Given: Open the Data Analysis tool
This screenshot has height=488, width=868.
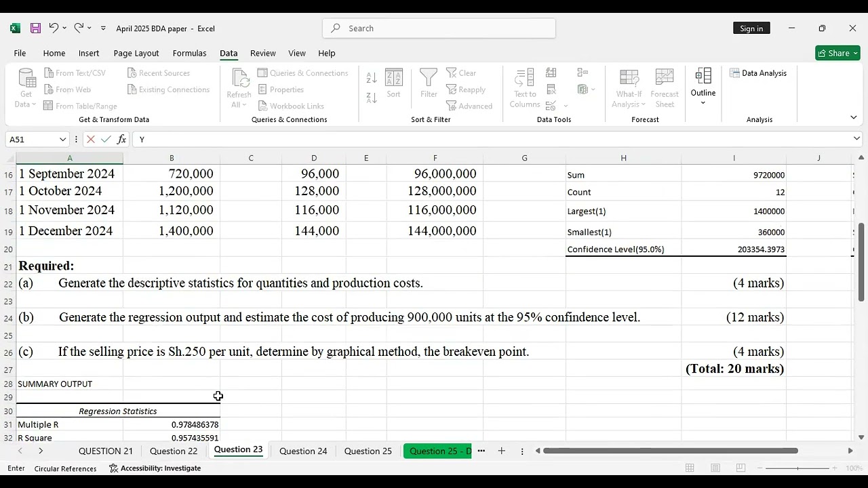Looking at the screenshot, I should 758,73.
